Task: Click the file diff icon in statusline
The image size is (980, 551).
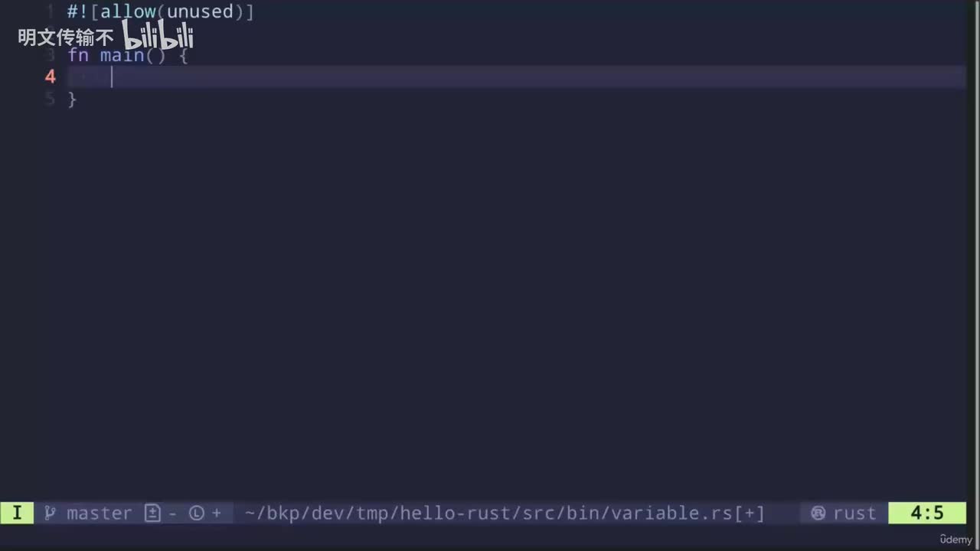Action: 152,513
